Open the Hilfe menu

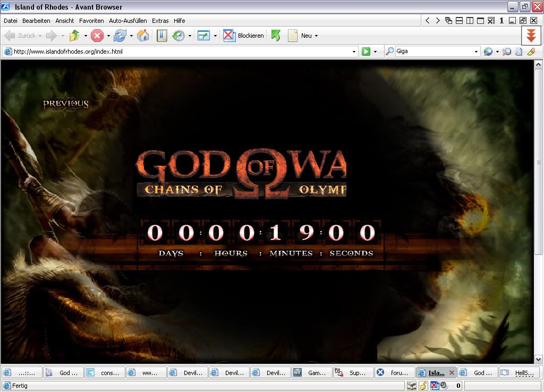click(179, 21)
